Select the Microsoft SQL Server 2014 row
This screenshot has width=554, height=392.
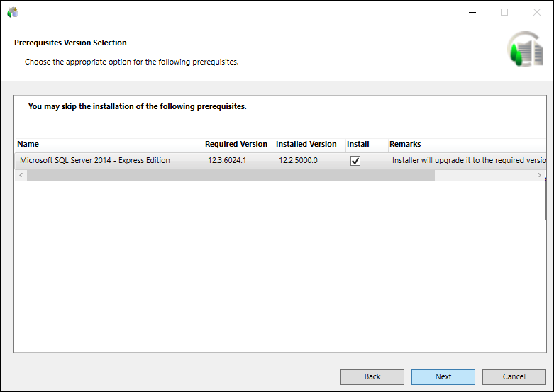coord(95,161)
